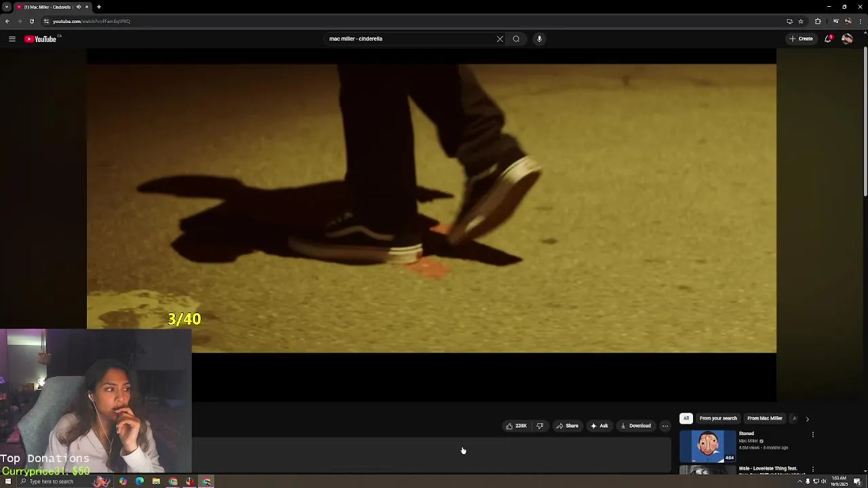Open the Ask AI button
This screenshot has height=488, width=868.
[599, 426]
